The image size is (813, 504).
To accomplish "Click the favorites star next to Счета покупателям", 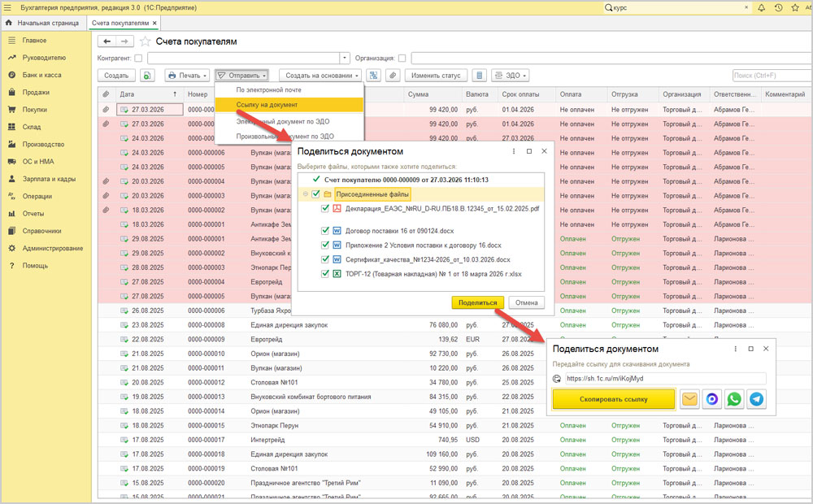I will point(146,41).
